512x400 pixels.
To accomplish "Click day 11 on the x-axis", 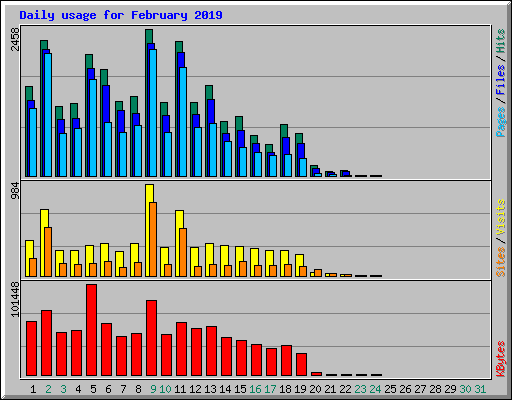I will click(x=180, y=389).
